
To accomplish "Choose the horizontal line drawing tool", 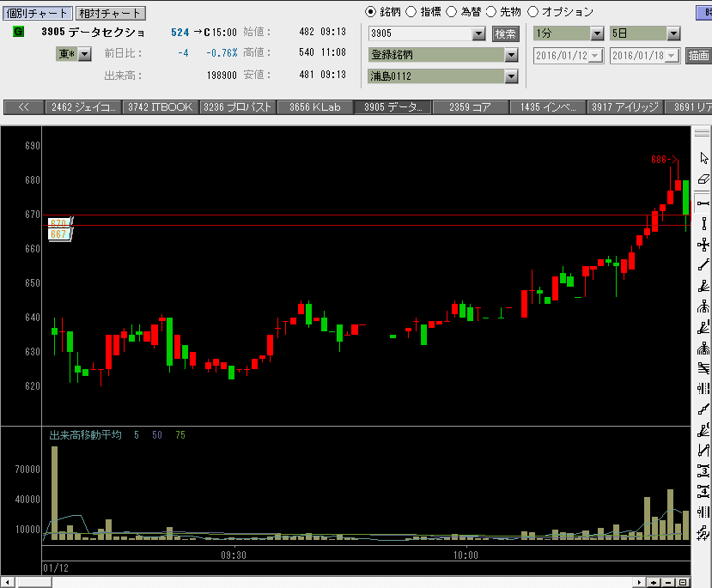I will click(703, 203).
